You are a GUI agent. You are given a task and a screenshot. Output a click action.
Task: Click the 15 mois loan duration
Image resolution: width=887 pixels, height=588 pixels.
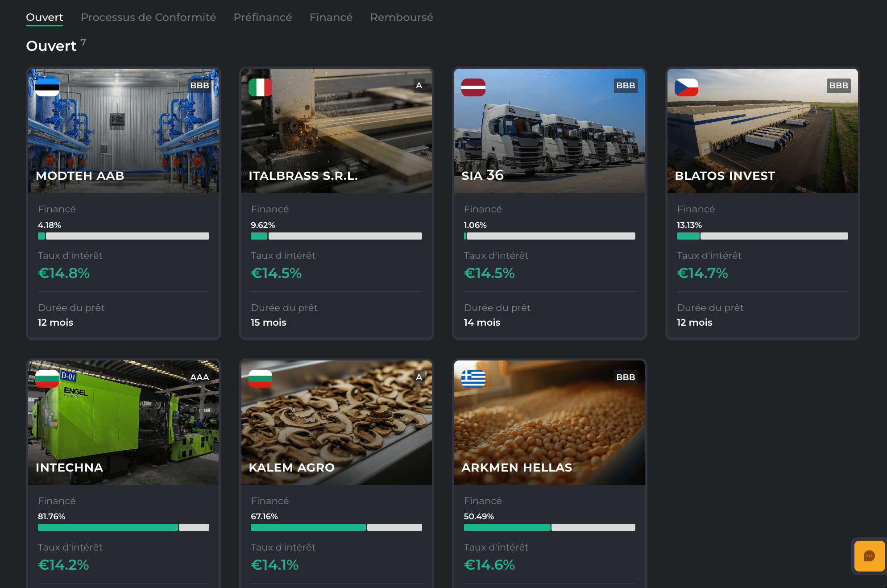tap(269, 322)
